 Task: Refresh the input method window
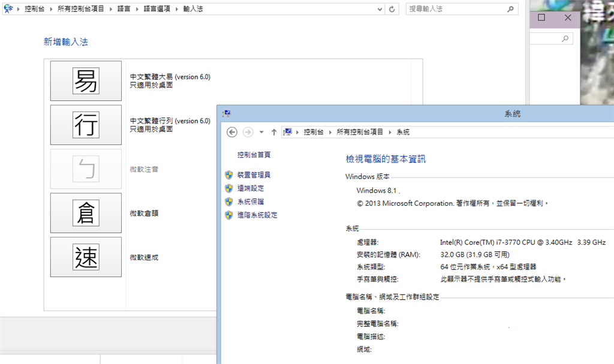(392, 9)
